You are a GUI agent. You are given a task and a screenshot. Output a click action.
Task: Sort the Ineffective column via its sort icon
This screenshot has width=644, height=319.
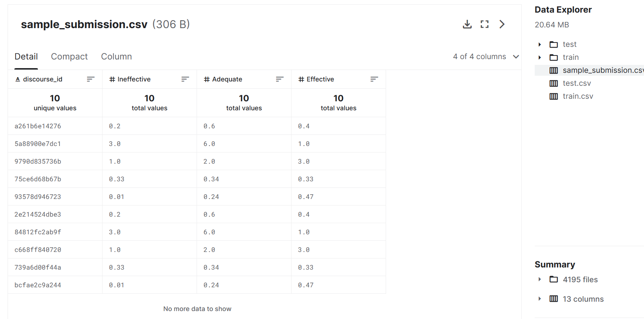185,79
